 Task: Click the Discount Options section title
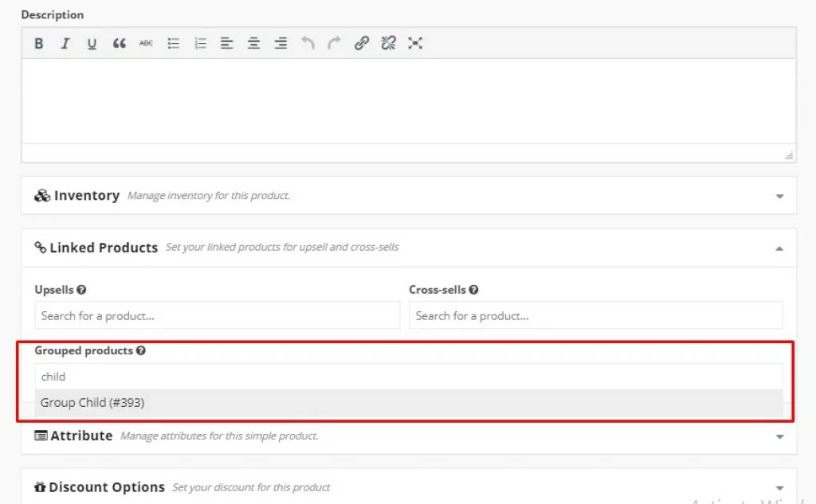(x=107, y=487)
